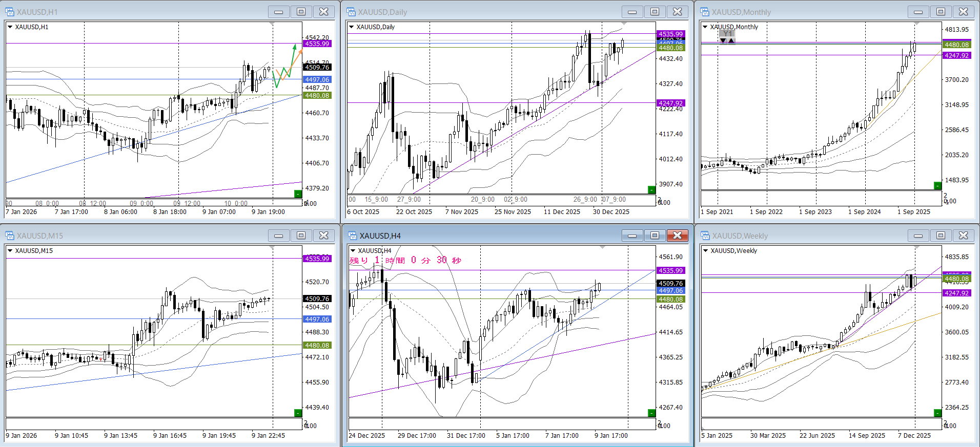This screenshot has height=447, width=980.
Task: Click the Y1 button on Monthly chart
Action: click(x=727, y=34)
